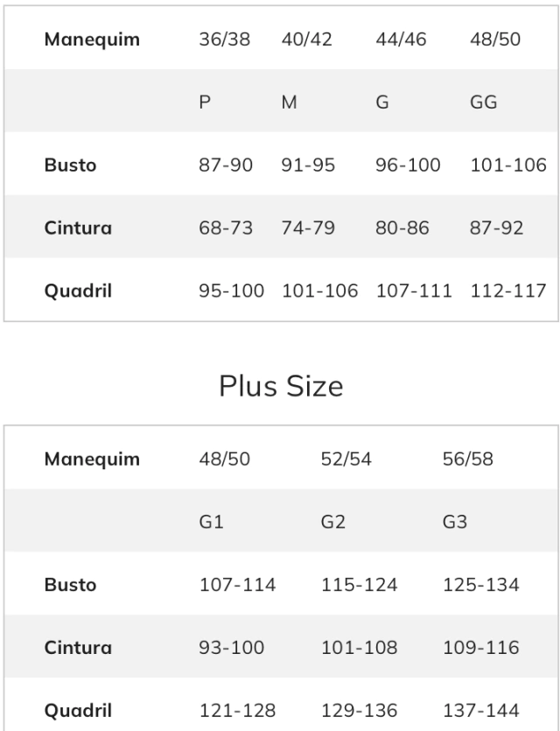Click the 40/42 manequim size
This screenshot has height=731, width=560.
(307, 39)
